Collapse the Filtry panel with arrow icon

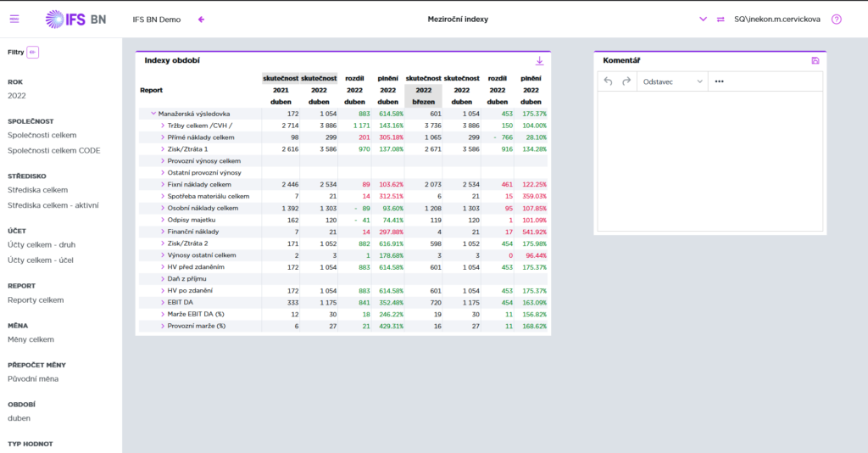[x=33, y=53]
